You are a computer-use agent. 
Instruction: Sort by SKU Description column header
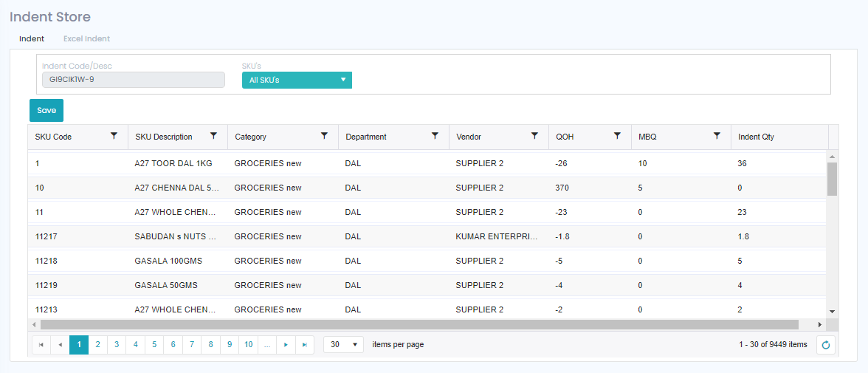pos(164,137)
